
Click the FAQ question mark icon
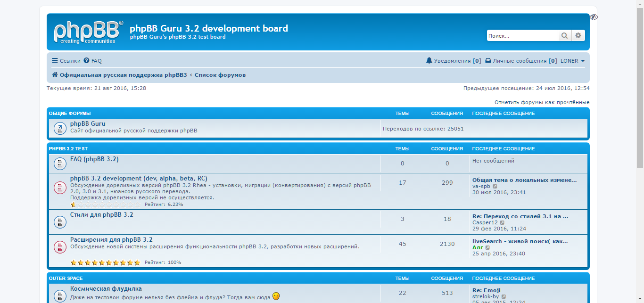pyautogui.click(x=86, y=61)
